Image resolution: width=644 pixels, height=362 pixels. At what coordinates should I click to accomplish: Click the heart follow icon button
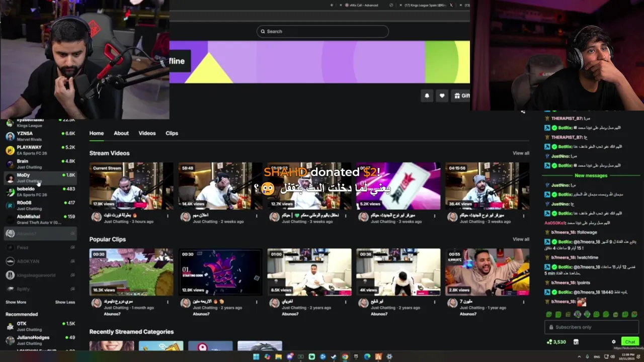coord(442,96)
